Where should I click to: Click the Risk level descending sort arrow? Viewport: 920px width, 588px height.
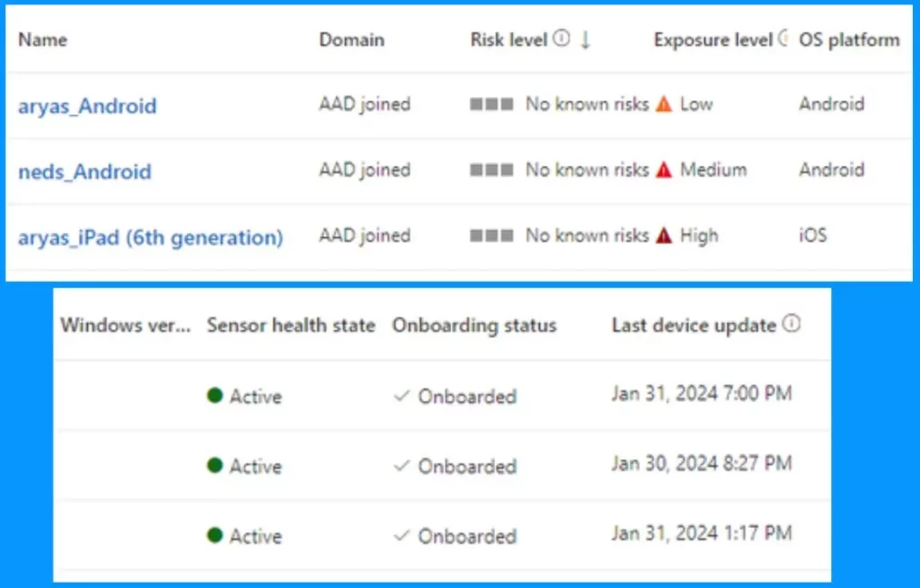pyautogui.click(x=585, y=39)
